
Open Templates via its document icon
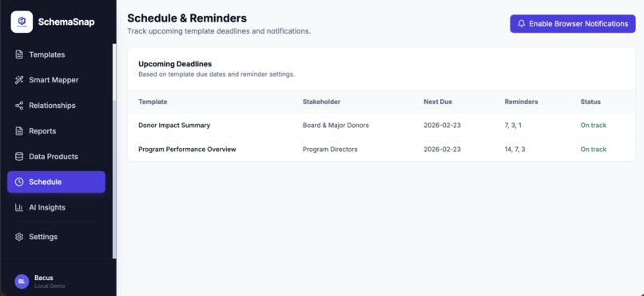click(x=19, y=54)
